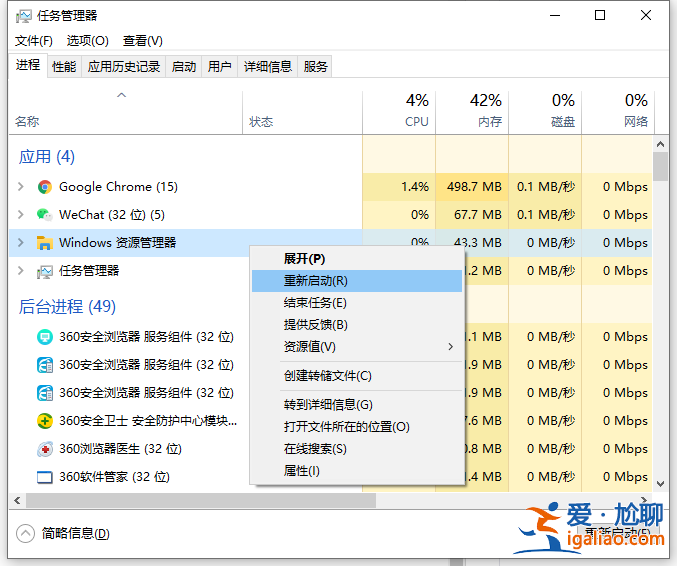Image resolution: width=677 pixels, height=566 pixels.
Task: Click Chrome's 1.4% CPU cell
Action: [x=399, y=187]
